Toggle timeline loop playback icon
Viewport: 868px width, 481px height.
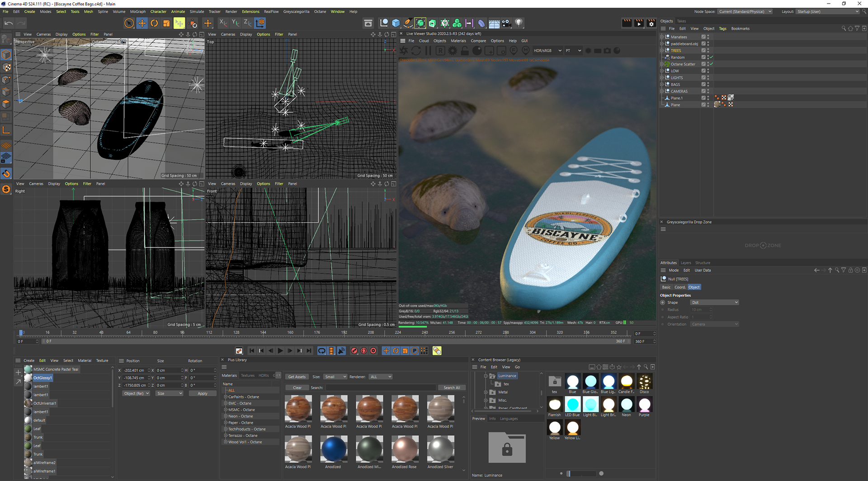tap(321, 351)
